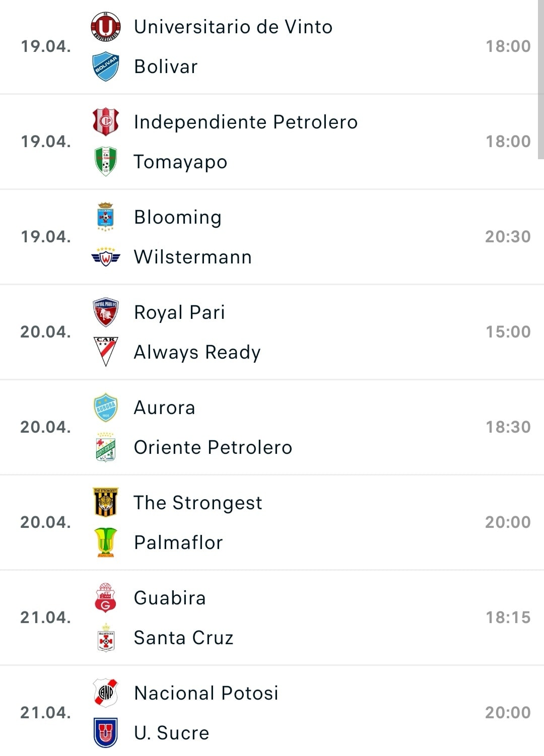Open the Royal Pari team crest
Image resolution: width=544 pixels, height=756 pixels.
[106, 312]
